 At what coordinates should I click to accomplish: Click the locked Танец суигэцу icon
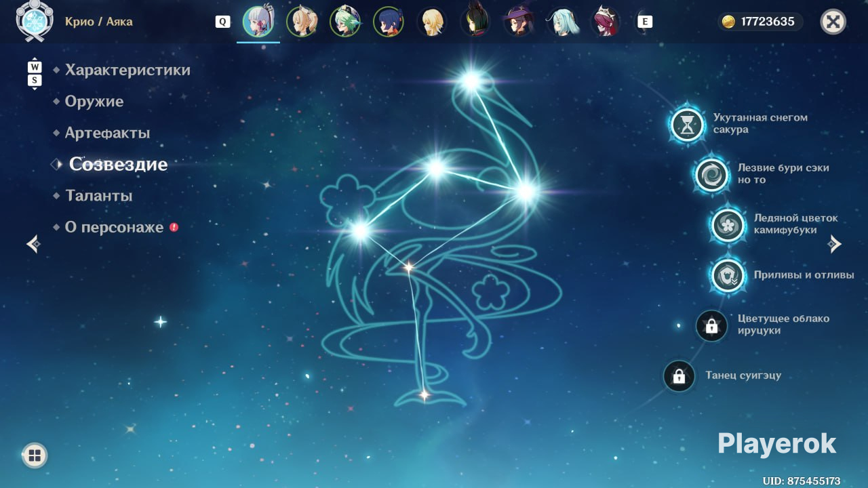(679, 376)
